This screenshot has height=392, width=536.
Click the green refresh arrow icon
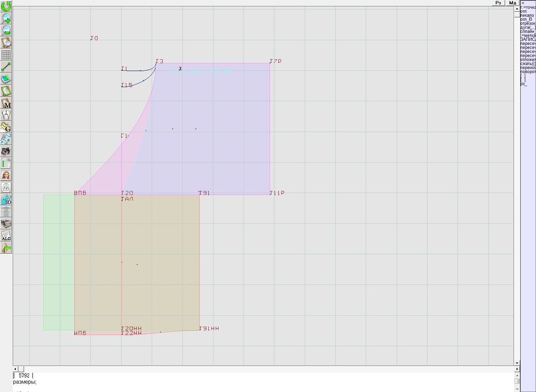[x=6, y=6]
